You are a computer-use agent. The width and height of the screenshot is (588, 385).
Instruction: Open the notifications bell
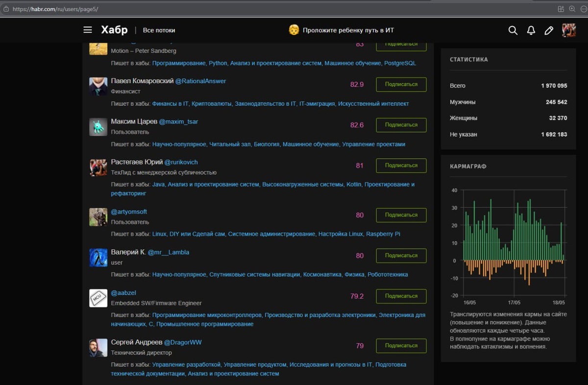tap(531, 30)
